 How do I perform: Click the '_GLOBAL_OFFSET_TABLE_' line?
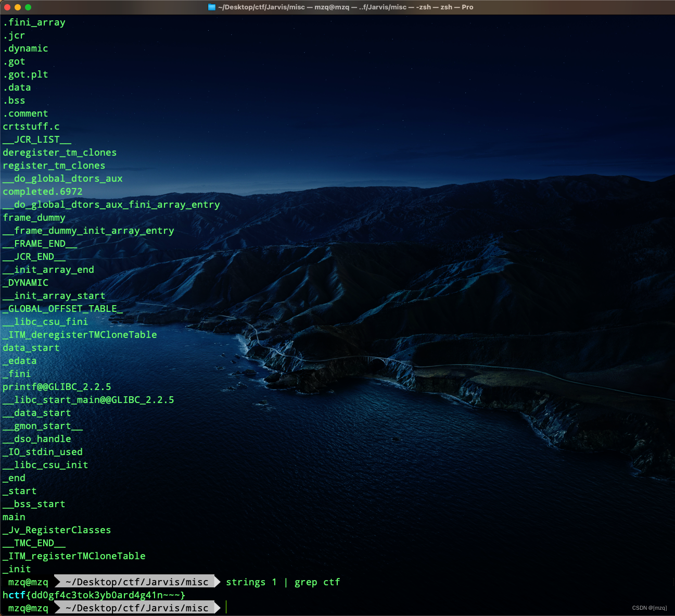point(63,309)
